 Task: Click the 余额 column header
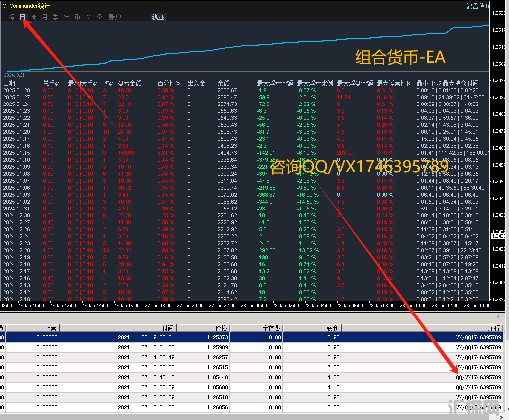(x=223, y=83)
